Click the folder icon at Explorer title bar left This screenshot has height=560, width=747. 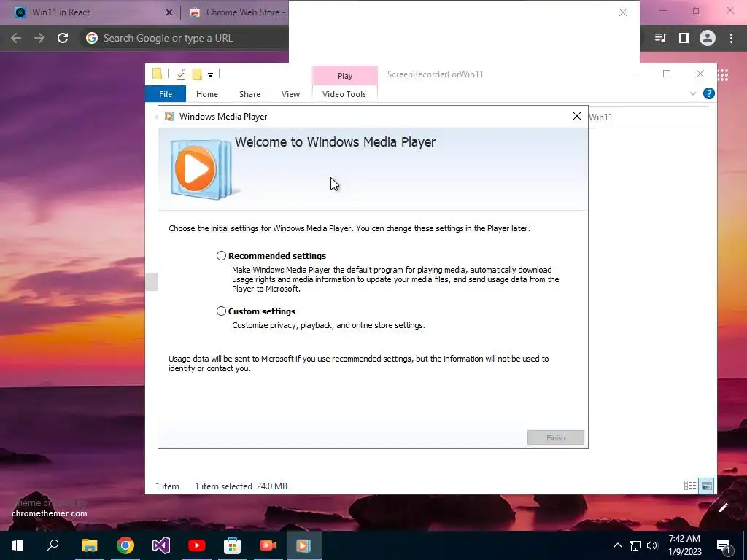[157, 74]
